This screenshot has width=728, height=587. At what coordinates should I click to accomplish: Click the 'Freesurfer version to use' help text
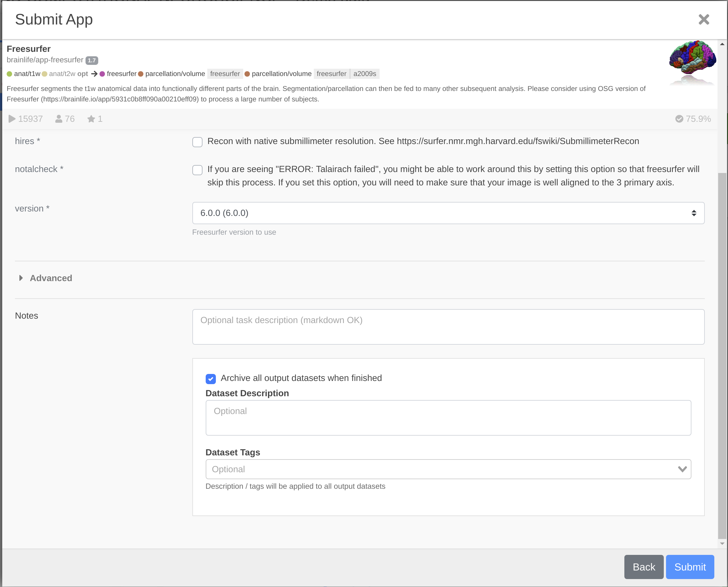[x=234, y=232]
